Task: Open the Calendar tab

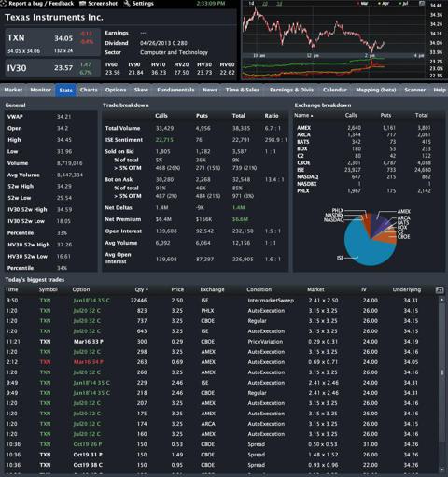Action: point(334,90)
